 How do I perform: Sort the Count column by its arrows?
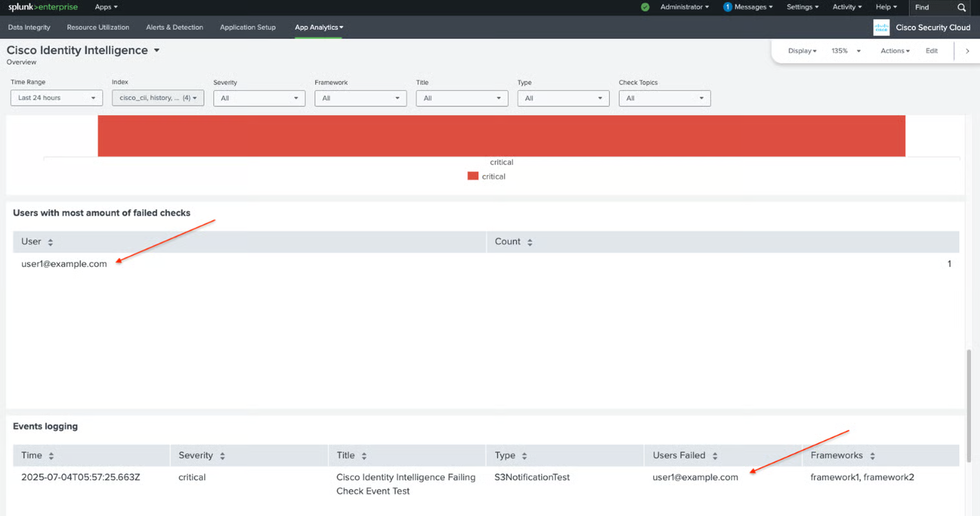click(x=530, y=243)
